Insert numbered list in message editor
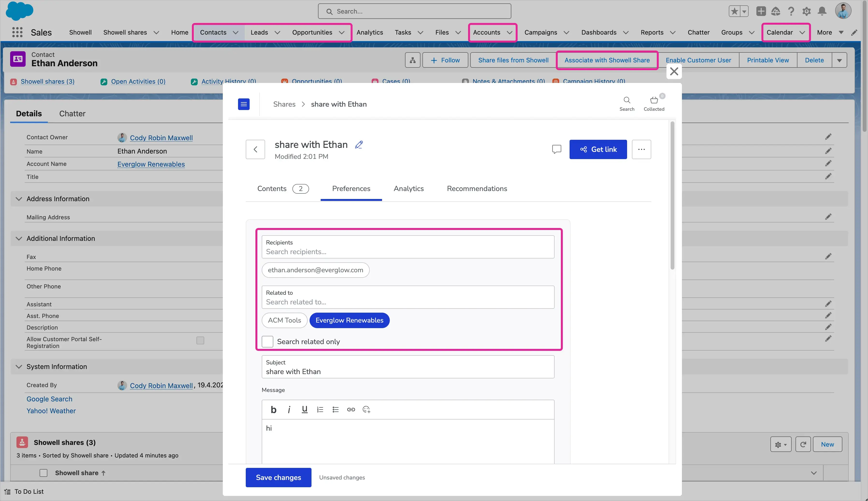This screenshot has width=868, height=501. tap(320, 409)
